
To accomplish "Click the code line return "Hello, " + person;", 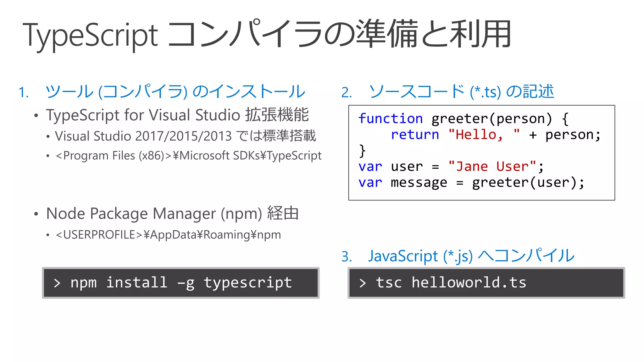I will [x=496, y=135].
